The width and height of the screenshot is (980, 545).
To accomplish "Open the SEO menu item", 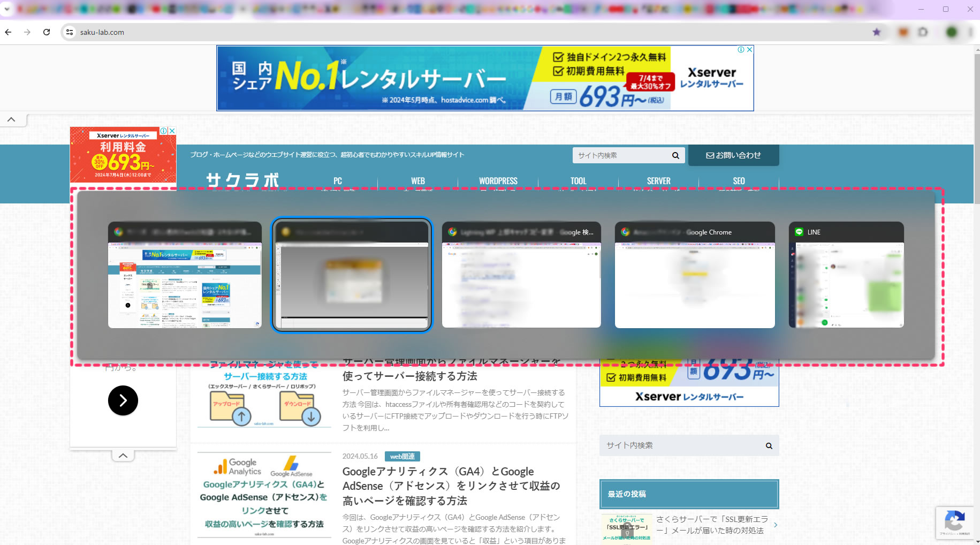I will (739, 181).
